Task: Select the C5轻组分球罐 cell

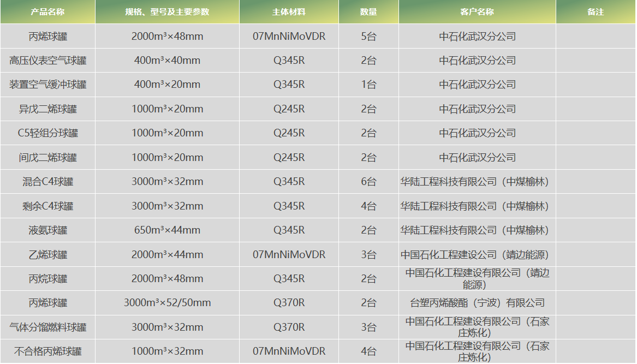Action: tap(47, 133)
